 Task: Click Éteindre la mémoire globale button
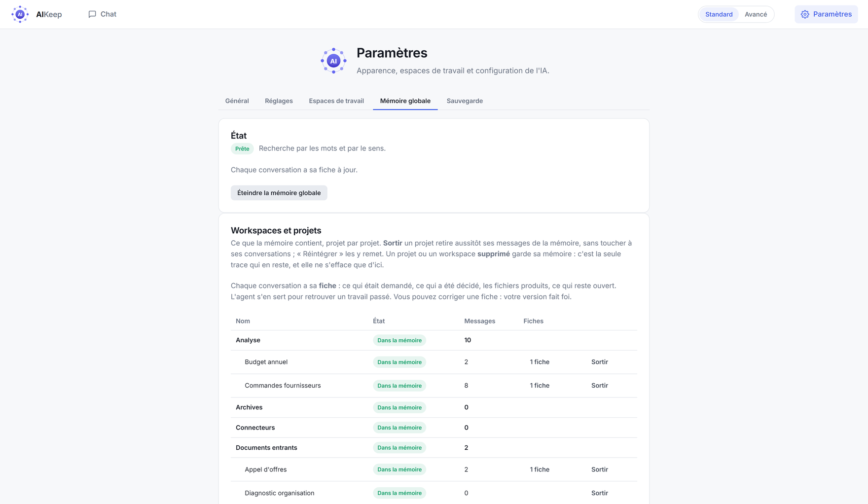[279, 193]
